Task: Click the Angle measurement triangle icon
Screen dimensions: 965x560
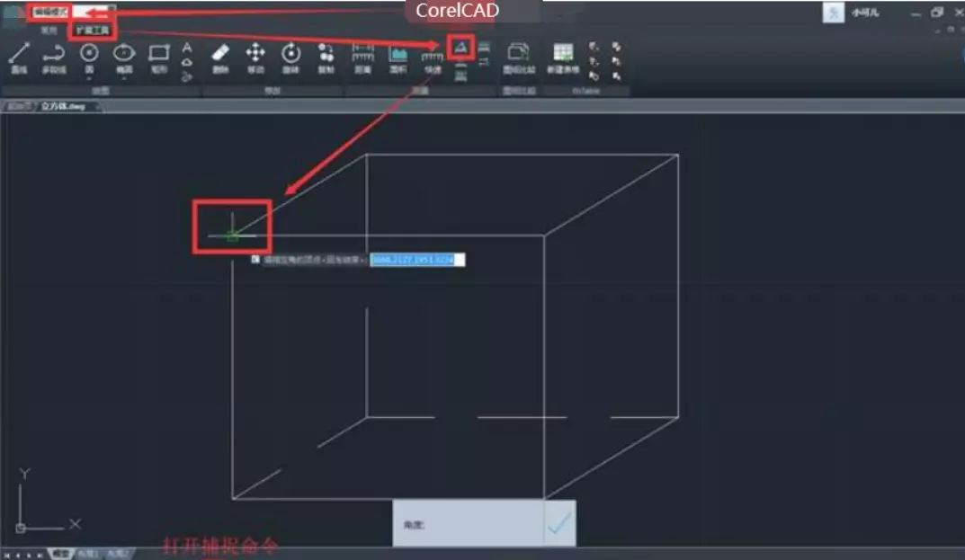Action: click(460, 48)
